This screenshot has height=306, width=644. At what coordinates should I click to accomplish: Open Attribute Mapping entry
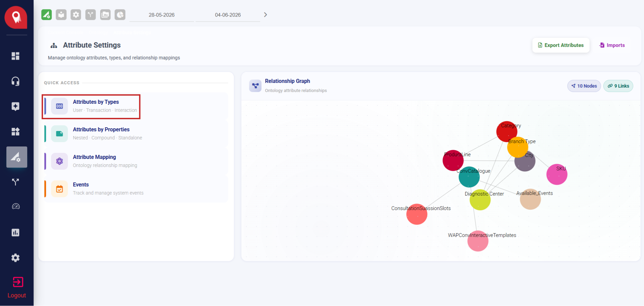coord(136,161)
